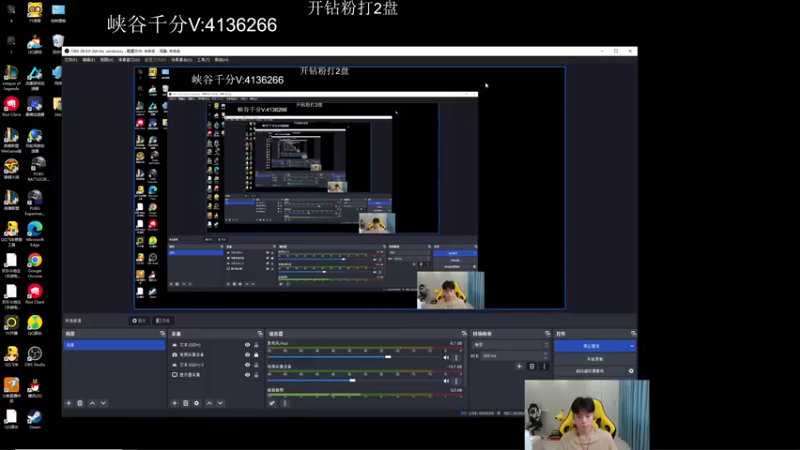
Task: Click the 开始录制 start recording button
Action: tap(595, 359)
